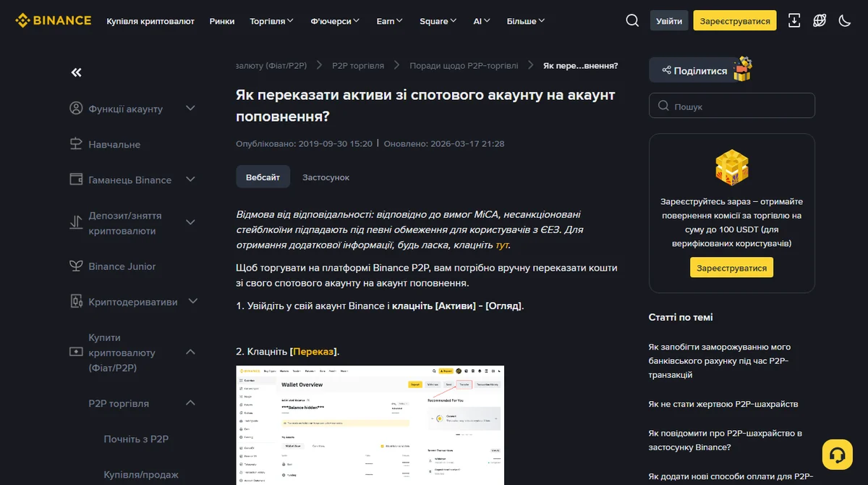Image resolution: width=868 pixels, height=485 pixels.
Task: Click Зареєструватися in promo card
Action: [x=731, y=268]
